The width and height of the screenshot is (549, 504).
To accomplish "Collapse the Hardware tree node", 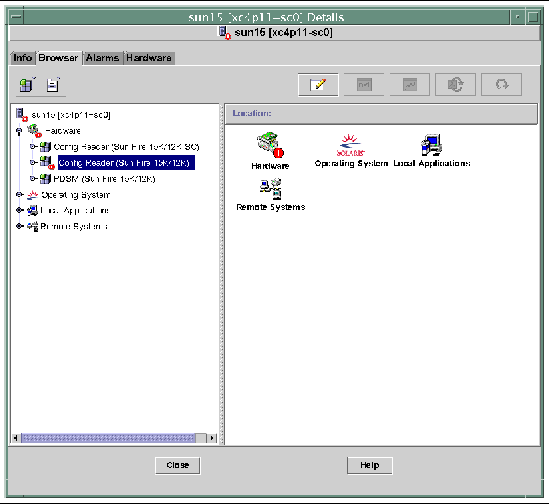I will coord(19,131).
